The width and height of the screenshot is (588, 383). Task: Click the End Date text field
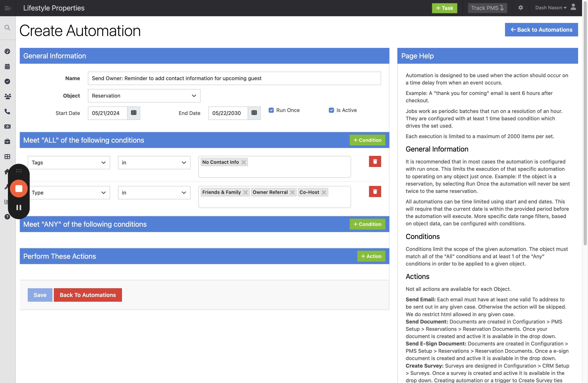(x=228, y=113)
